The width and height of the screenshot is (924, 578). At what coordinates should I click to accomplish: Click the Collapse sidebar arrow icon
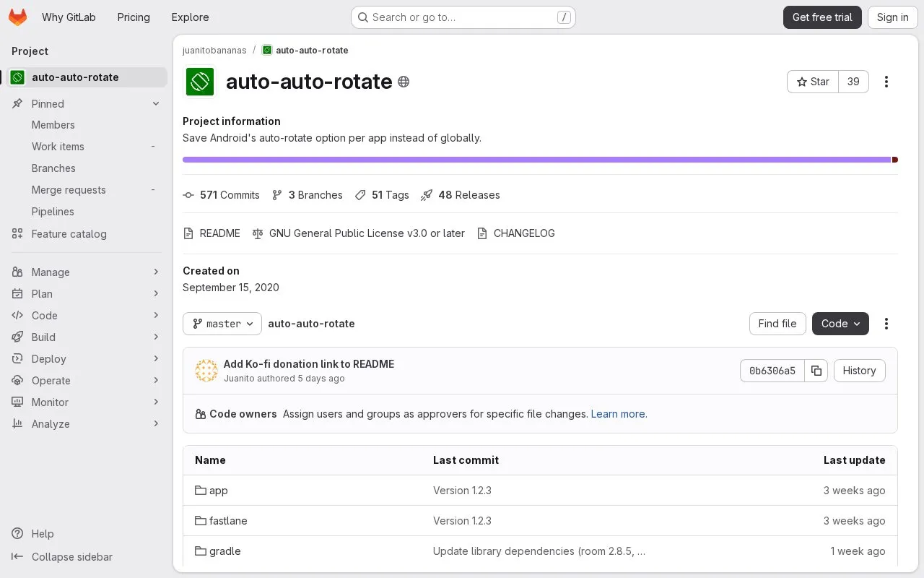pos(17,557)
